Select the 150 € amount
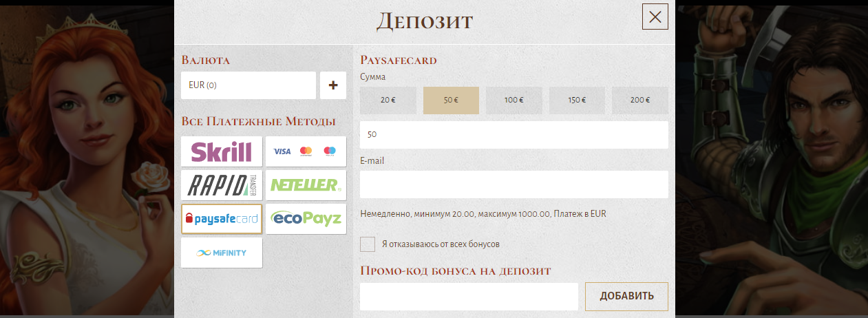The width and height of the screenshot is (868, 318). coord(577,100)
